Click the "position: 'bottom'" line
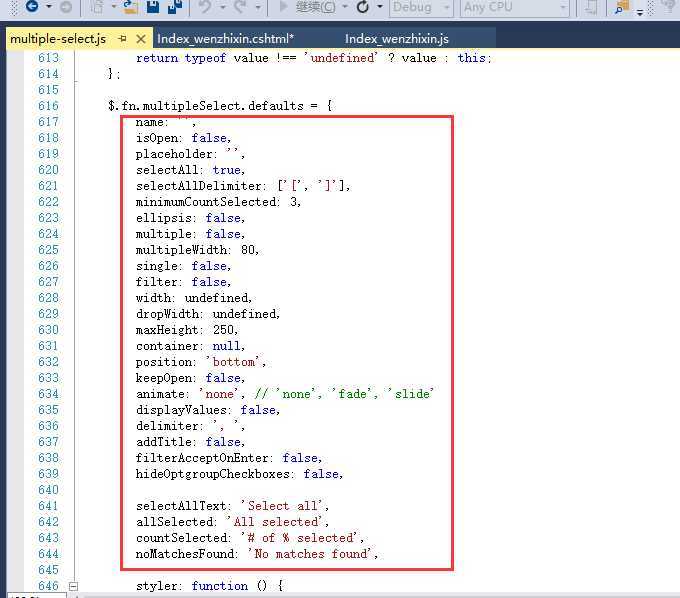Viewport: 680px width, 598px height. click(201, 362)
